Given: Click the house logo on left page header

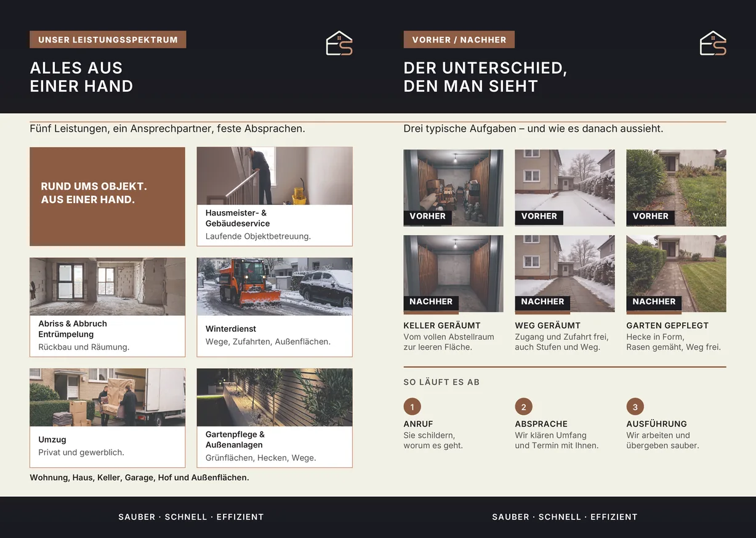Looking at the screenshot, I should click(x=339, y=43).
